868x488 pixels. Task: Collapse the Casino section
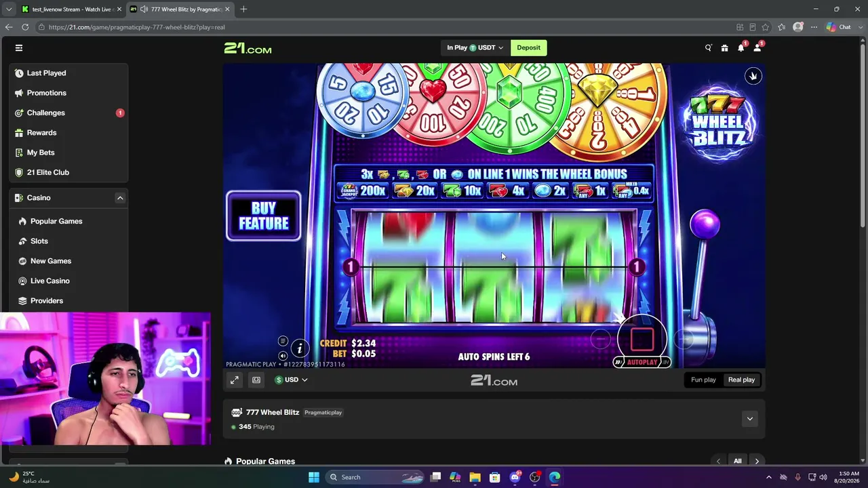coord(120,198)
